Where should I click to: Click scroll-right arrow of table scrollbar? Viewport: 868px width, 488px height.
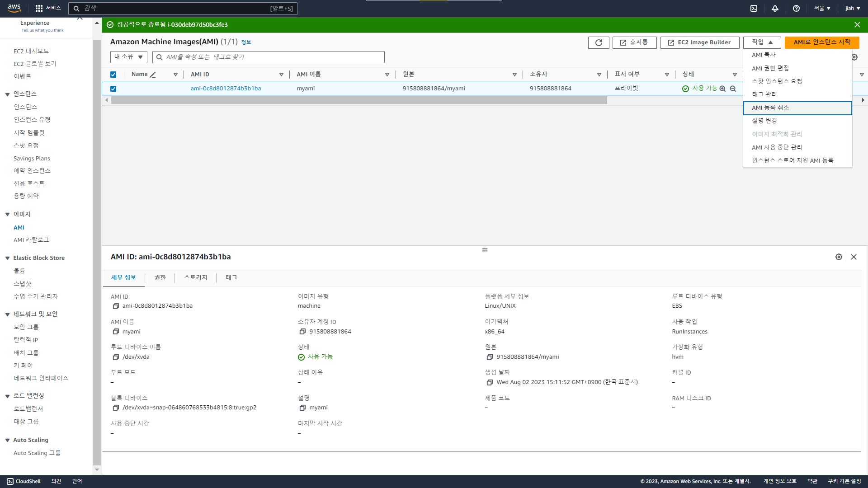pyautogui.click(x=863, y=100)
